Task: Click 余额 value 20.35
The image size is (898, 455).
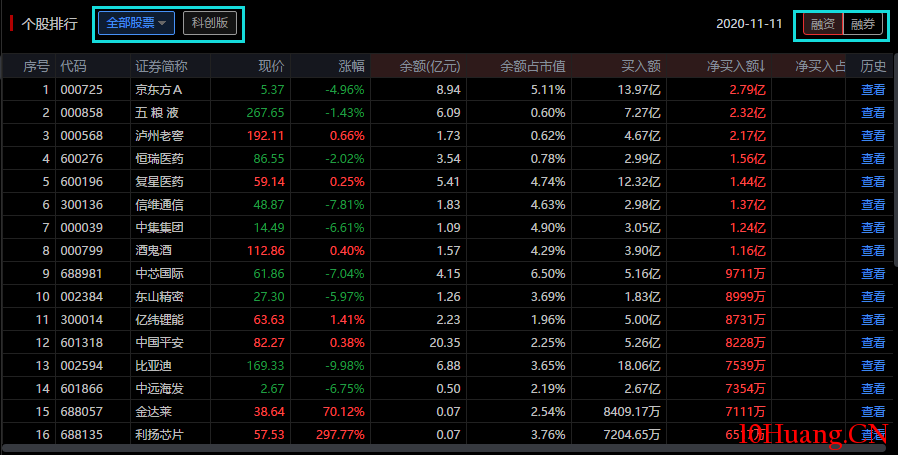Action: [x=444, y=343]
